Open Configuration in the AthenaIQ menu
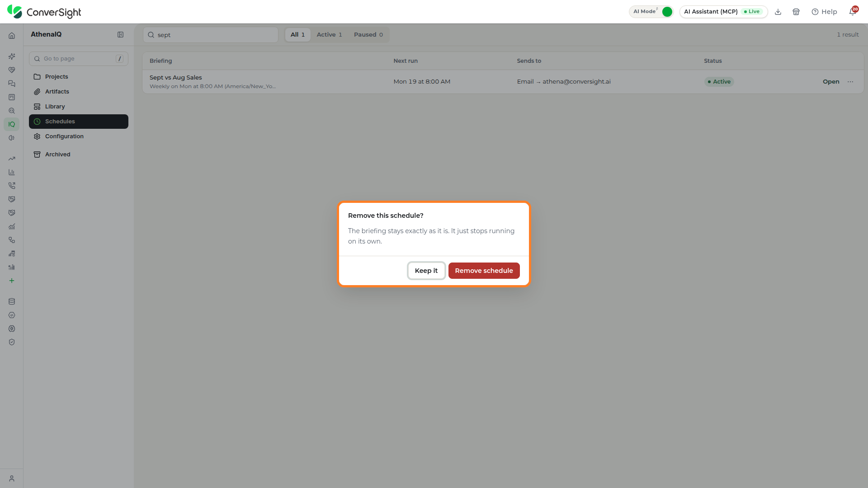The image size is (868, 488). tap(79, 136)
